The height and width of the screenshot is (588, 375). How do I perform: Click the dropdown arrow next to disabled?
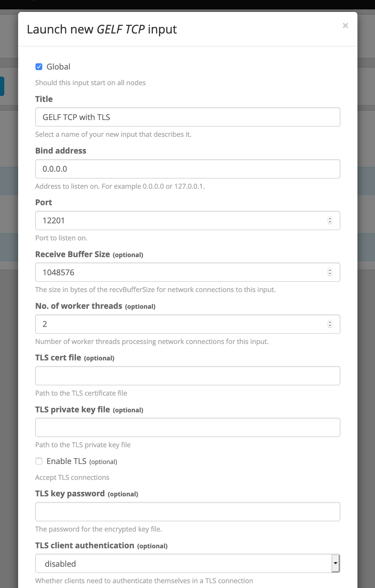(335, 563)
